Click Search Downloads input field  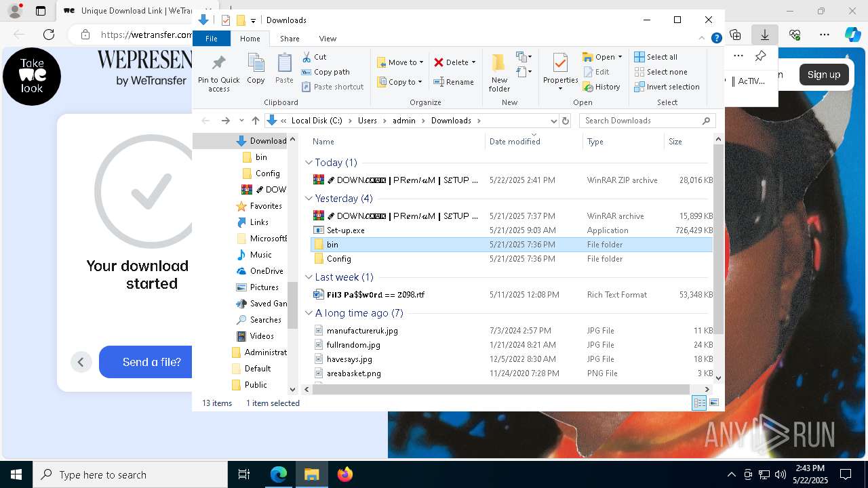pyautogui.click(x=642, y=121)
